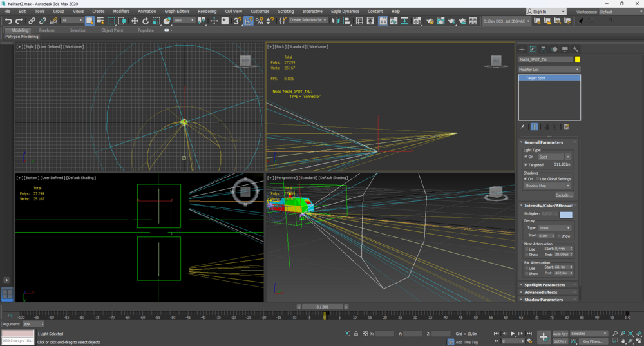The image size is (644, 346).
Task: Enable the Decay Show checkbox
Action: coord(558,236)
